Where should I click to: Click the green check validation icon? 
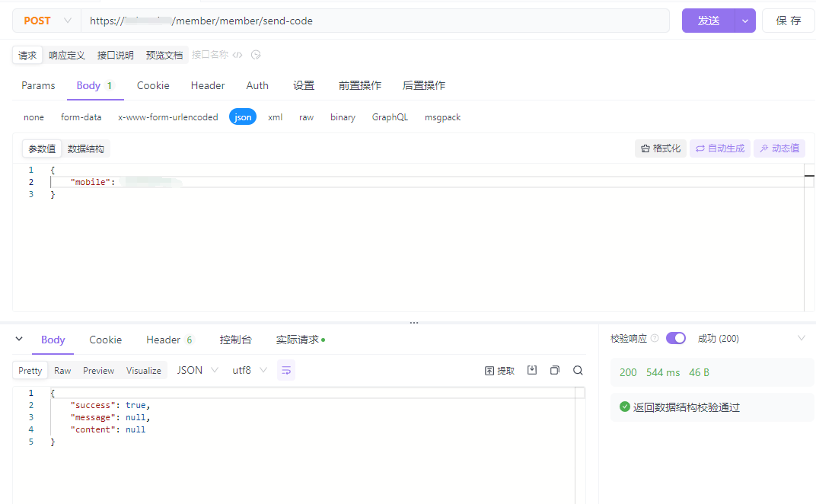(x=625, y=407)
